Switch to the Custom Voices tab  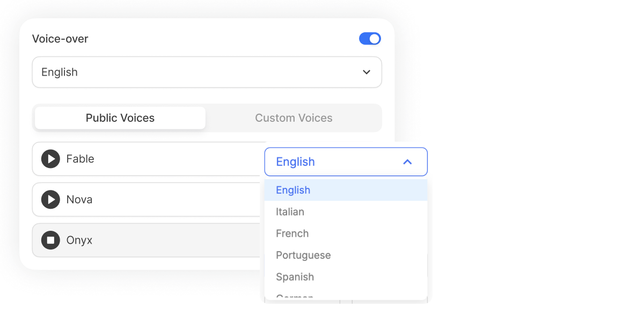(294, 118)
